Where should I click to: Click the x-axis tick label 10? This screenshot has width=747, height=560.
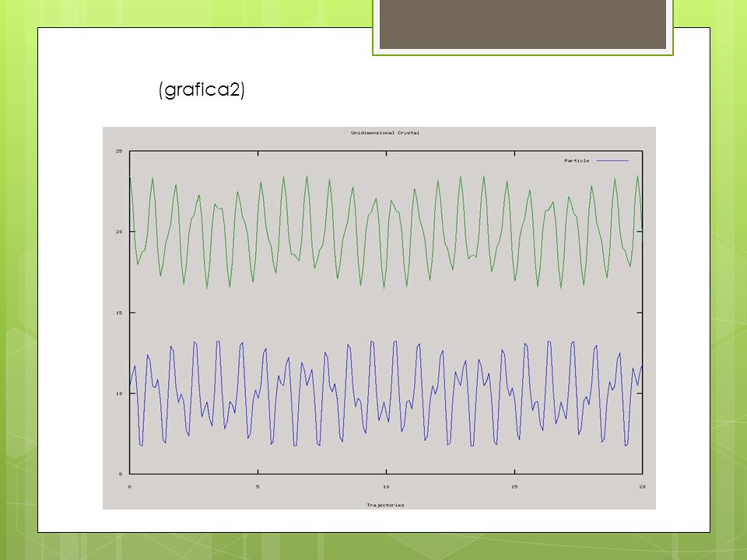pyautogui.click(x=386, y=487)
